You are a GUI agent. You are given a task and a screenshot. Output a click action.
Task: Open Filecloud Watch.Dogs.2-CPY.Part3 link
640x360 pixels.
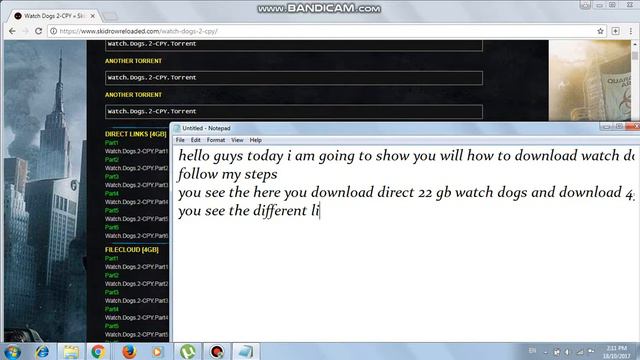point(136,300)
